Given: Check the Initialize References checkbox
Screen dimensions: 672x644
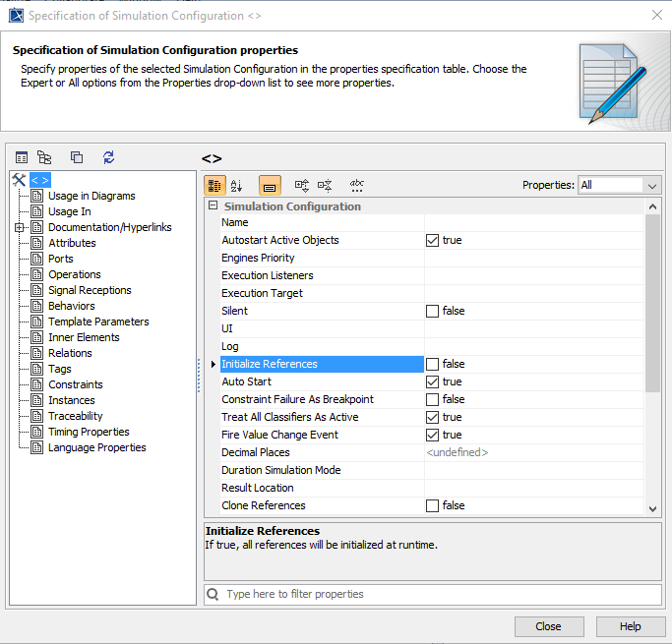Looking at the screenshot, I should pyautogui.click(x=432, y=364).
